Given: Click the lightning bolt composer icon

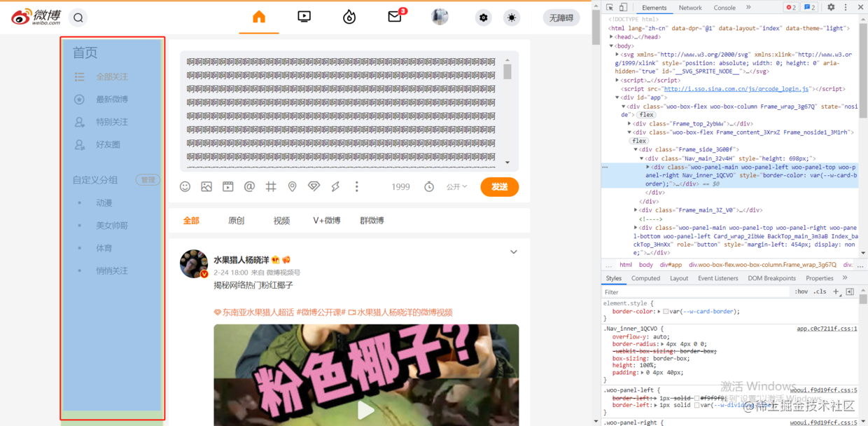Looking at the screenshot, I should coord(335,186).
